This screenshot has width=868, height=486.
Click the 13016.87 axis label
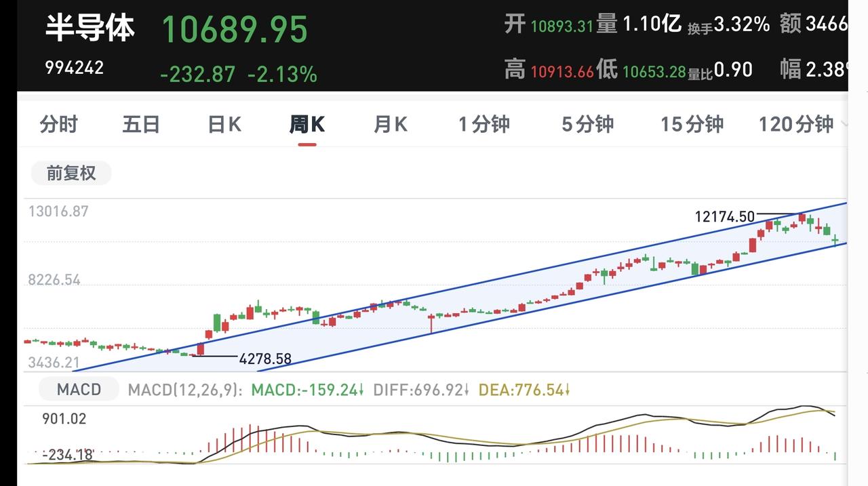pyautogui.click(x=58, y=211)
